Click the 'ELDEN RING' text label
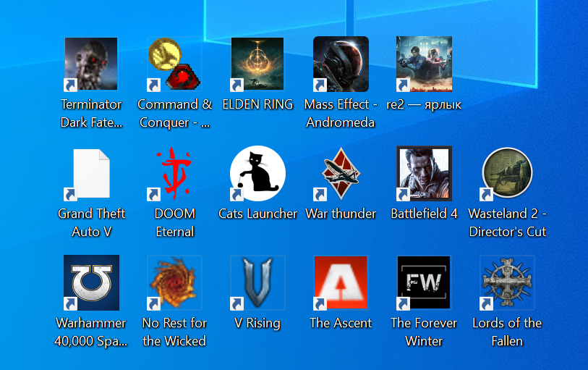 click(x=257, y=104)
